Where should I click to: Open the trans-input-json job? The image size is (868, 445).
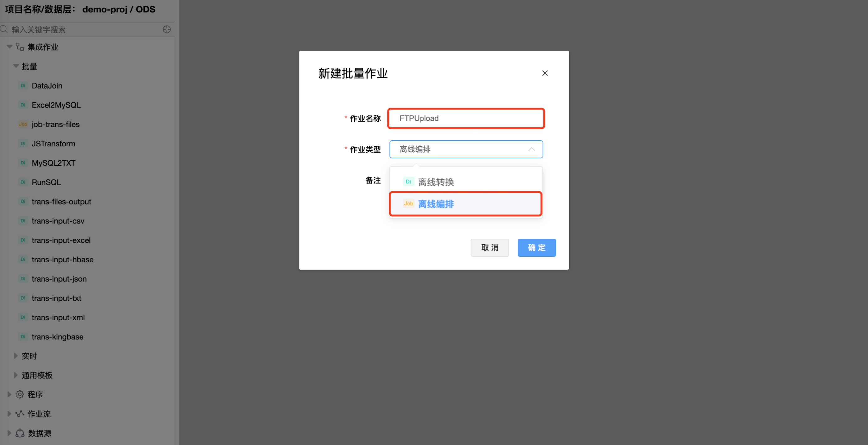pos(59,279)
